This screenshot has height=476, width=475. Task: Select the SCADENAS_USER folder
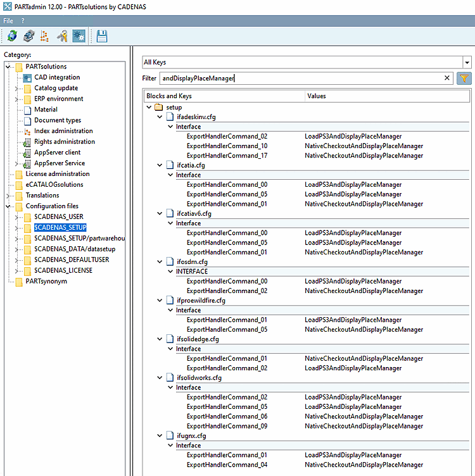pos(58,216)
